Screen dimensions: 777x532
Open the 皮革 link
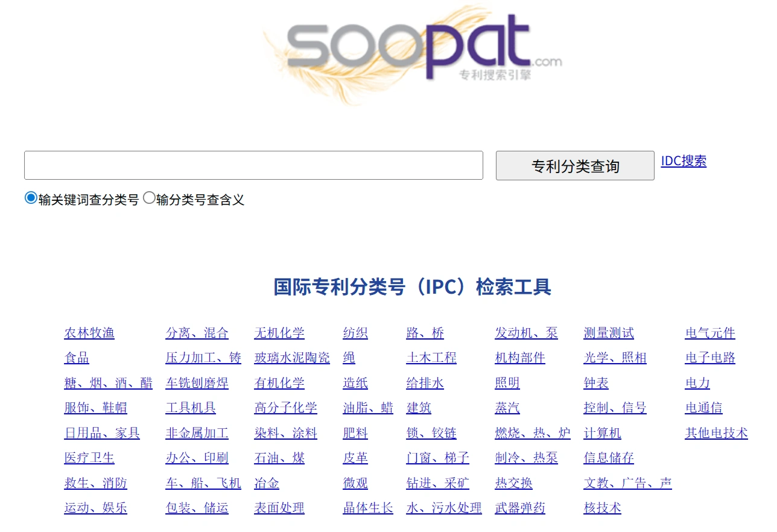click(x=355, y=458)
